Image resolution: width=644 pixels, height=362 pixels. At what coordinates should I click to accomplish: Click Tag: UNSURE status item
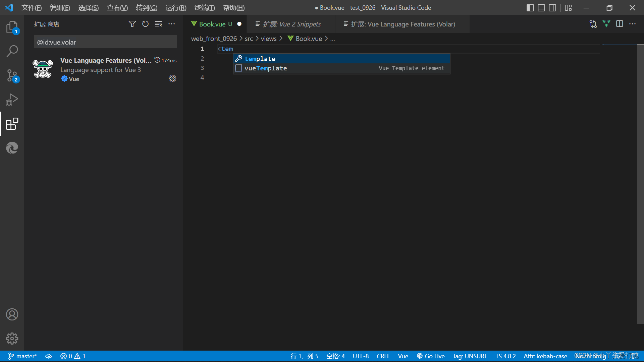(470, 356)
